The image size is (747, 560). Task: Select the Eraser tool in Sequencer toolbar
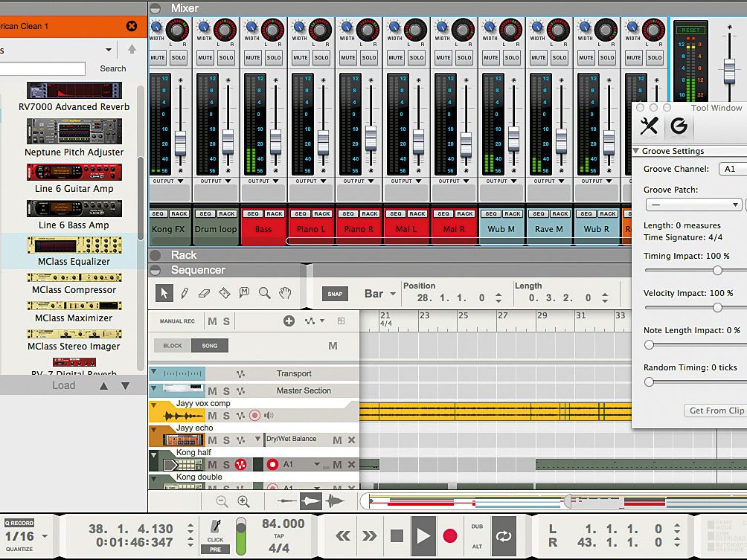204,293
